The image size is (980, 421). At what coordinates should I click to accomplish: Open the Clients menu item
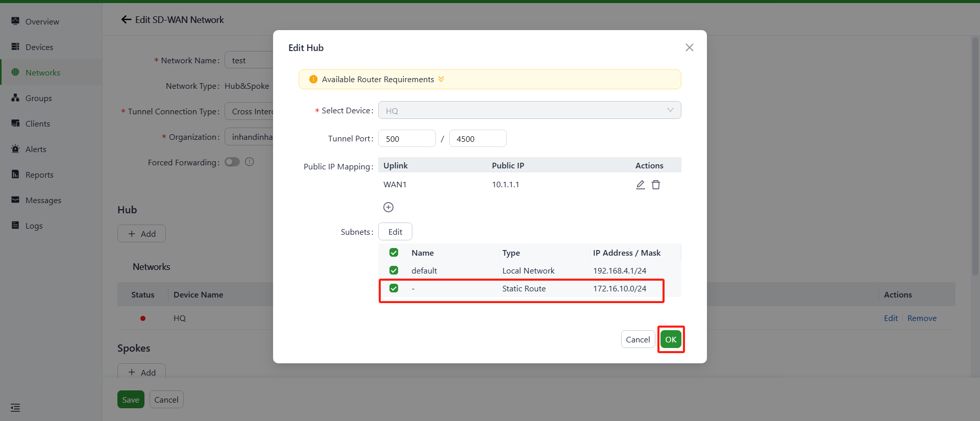coord(38,123)
